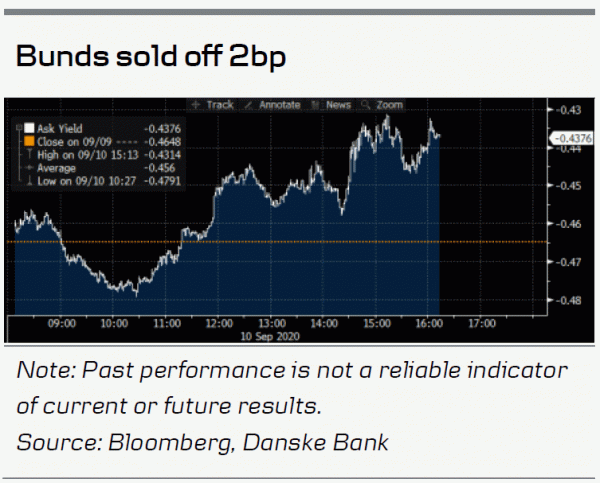Click the Track crosshair icon
Screen dimensions: 600x483
pos(197,104)
